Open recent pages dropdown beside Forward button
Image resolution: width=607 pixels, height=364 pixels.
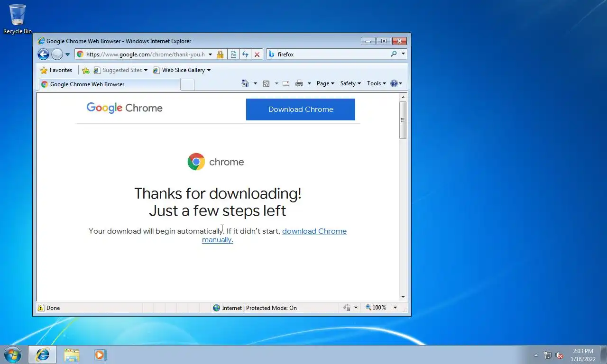(x=67, y=55)
